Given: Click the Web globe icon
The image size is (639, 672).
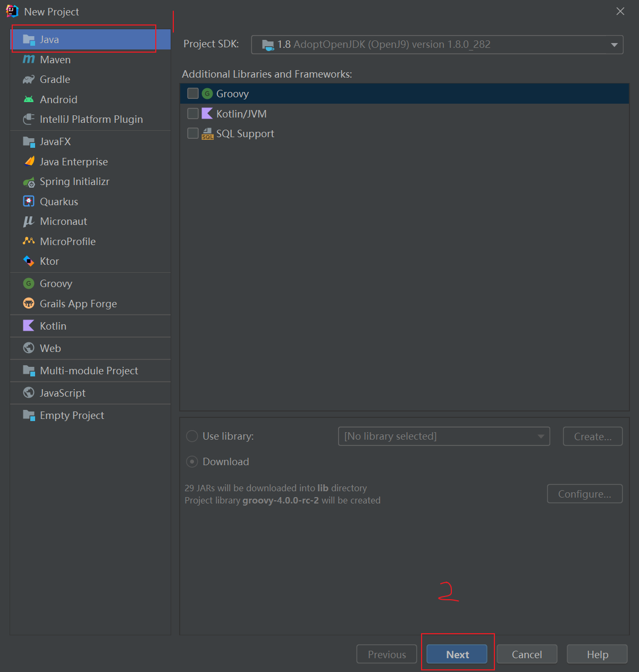Looking at the screenshot, I should point(29,348).
